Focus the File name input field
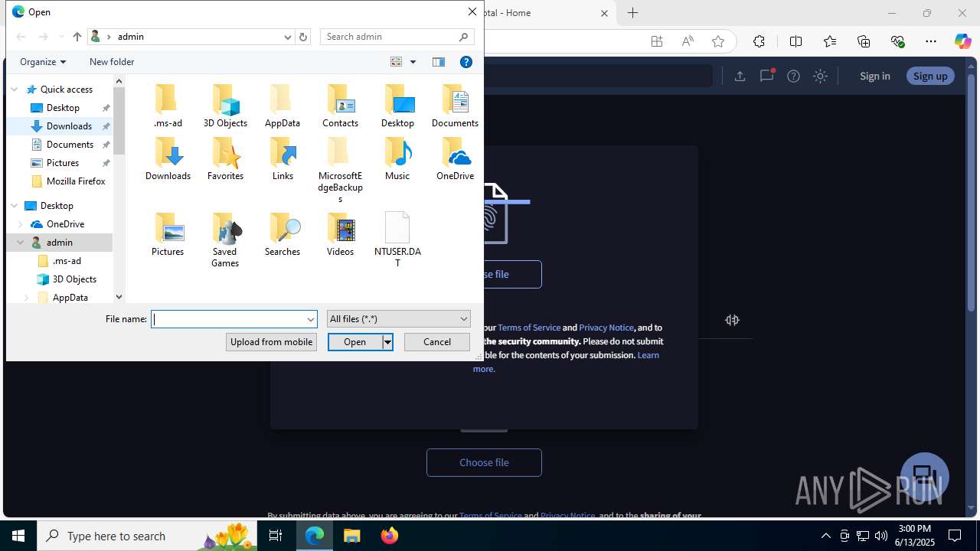The image size is (980, 551). (x=228, y=319)
